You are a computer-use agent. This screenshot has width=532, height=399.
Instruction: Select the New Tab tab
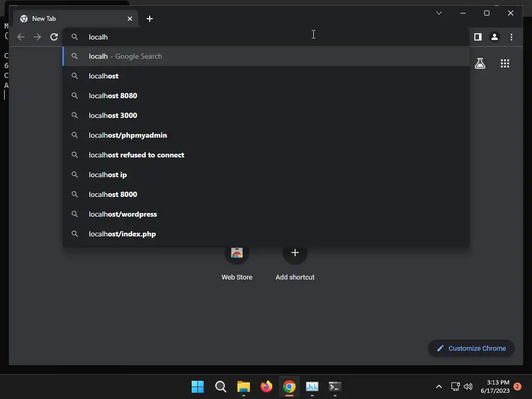coord(76,19)
